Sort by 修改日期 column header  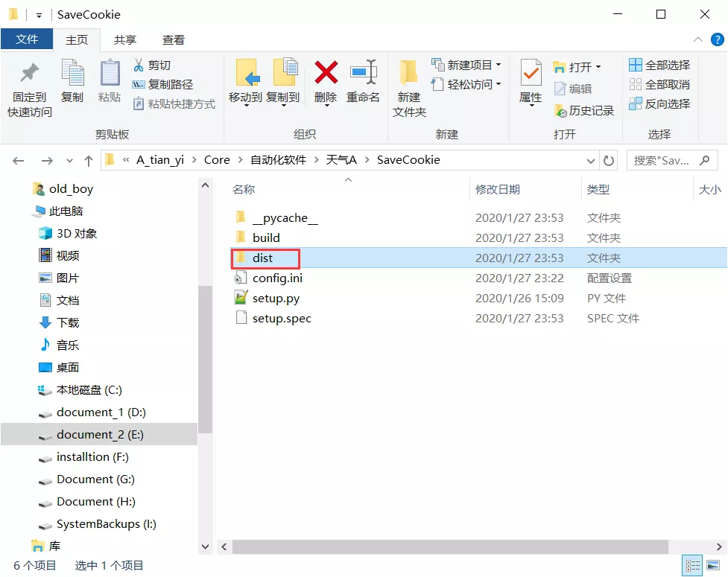pyautogui.click(x=497, y=189)
